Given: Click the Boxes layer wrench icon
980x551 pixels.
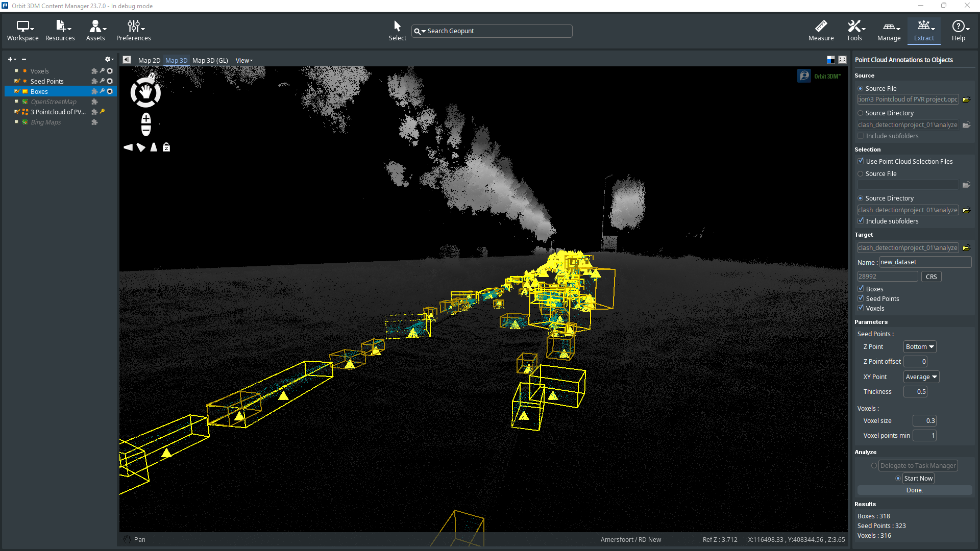Looking at the screenshot, I should [x=102, y=91].
